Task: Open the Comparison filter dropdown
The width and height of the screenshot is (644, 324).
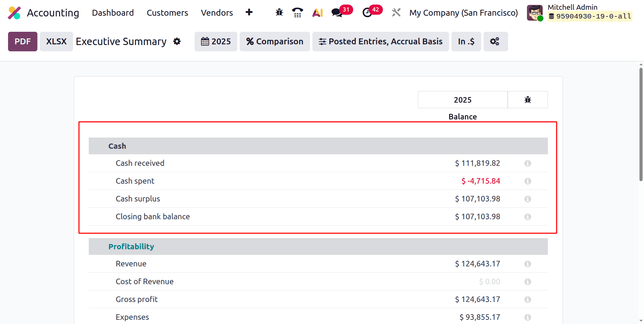Action: 275,41
